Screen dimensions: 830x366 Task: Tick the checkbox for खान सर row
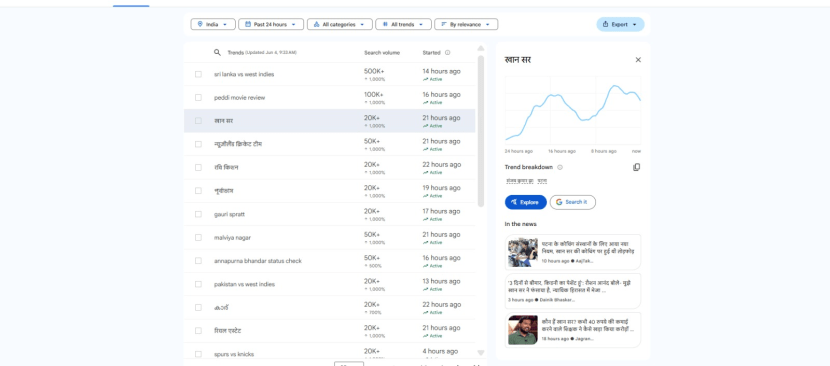tap(199, 121)
